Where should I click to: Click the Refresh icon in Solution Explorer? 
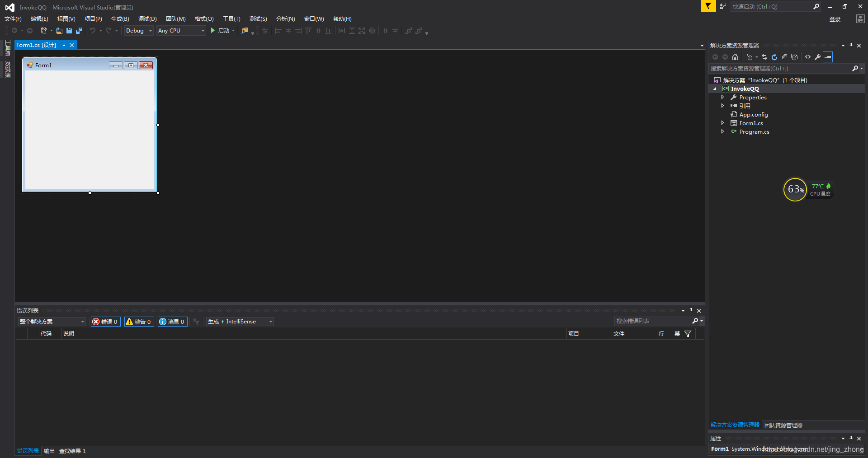(x=774, y=57)
